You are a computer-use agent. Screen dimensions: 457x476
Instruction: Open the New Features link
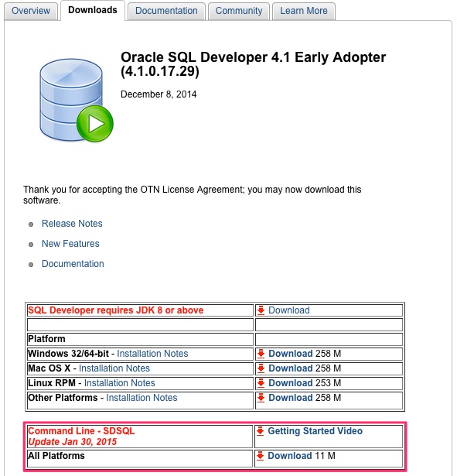point(70,244)
